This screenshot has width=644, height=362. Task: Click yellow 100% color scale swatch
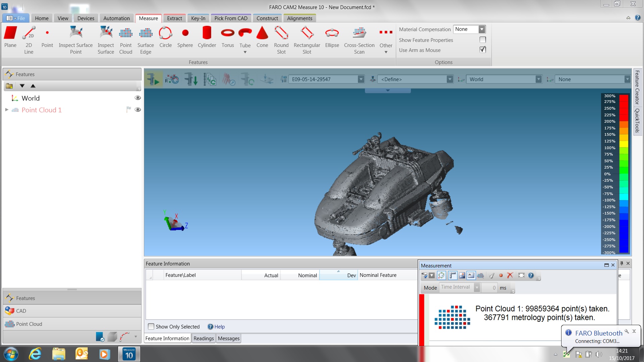(624, 144)
